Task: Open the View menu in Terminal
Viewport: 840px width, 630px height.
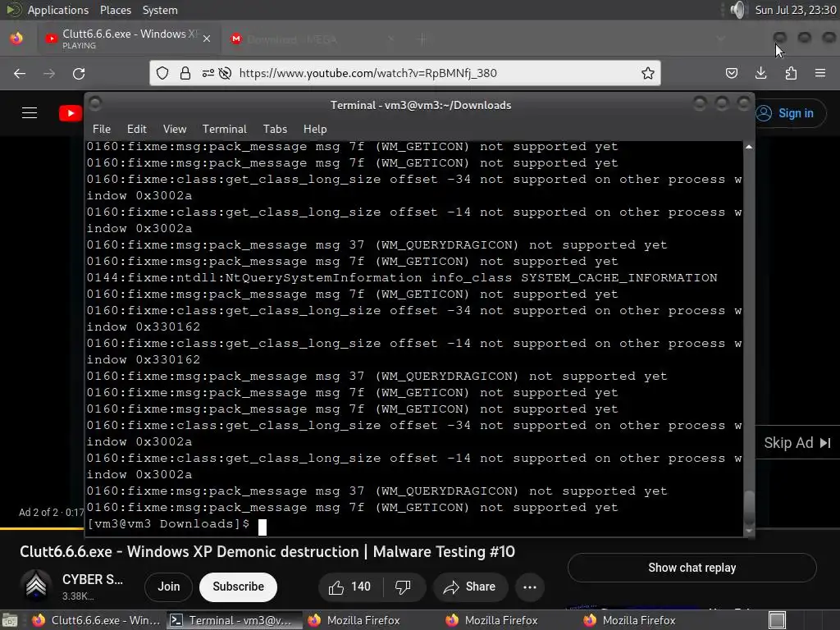Action: click(175, 129)
